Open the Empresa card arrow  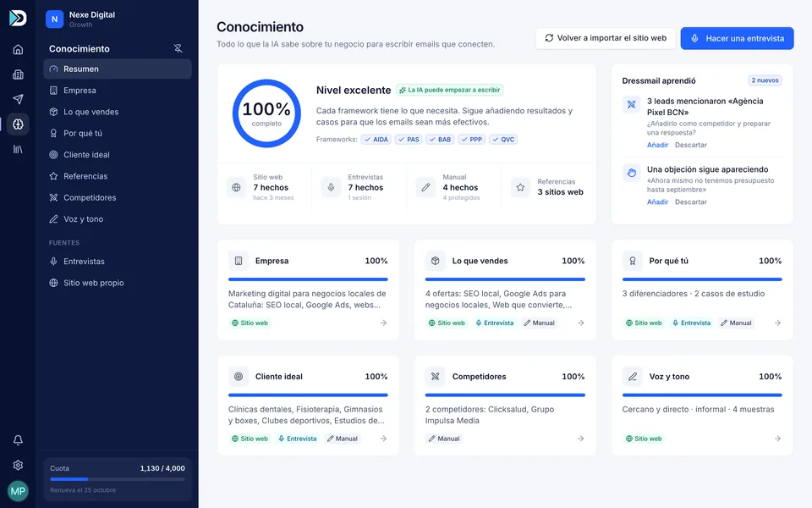[383, 323]
